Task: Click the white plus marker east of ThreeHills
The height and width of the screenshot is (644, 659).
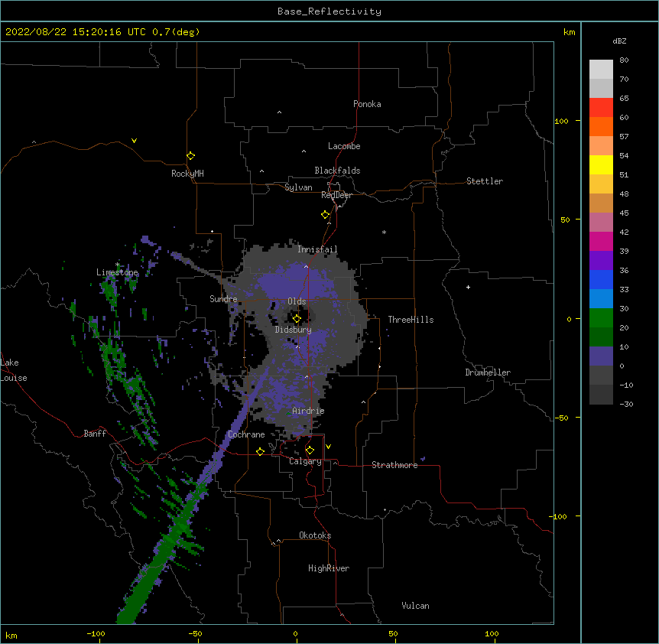Action: (x=468, y=287)
